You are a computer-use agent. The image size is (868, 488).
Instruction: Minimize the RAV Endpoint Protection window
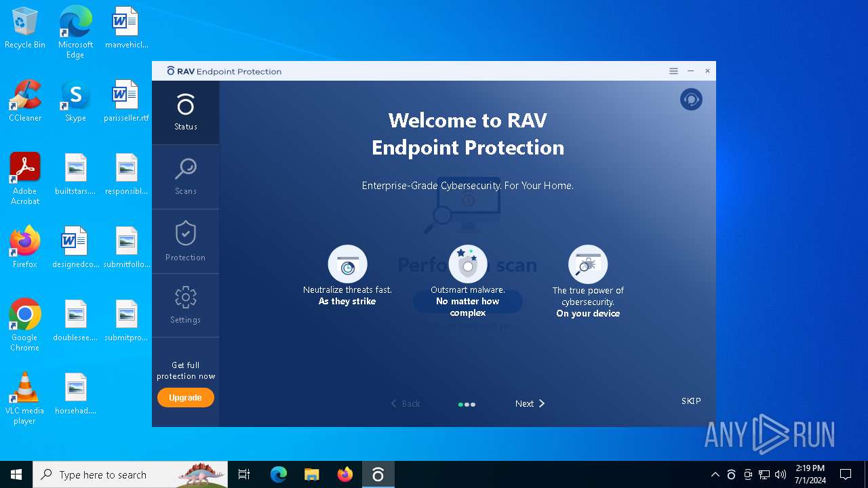click(690, 71)
